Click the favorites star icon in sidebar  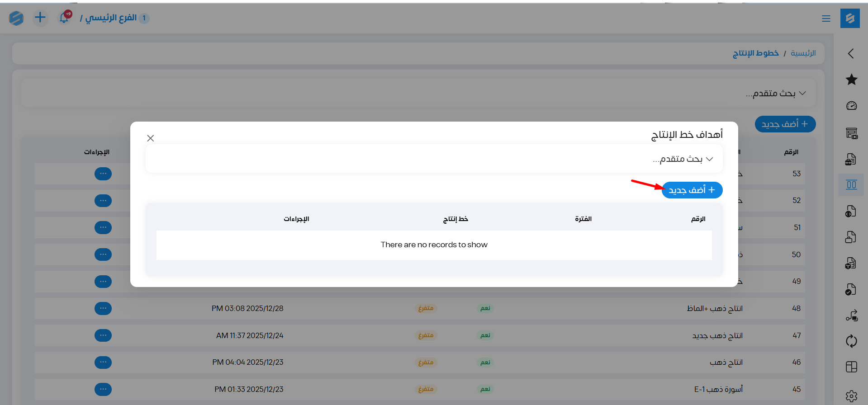tap(851, 80)
